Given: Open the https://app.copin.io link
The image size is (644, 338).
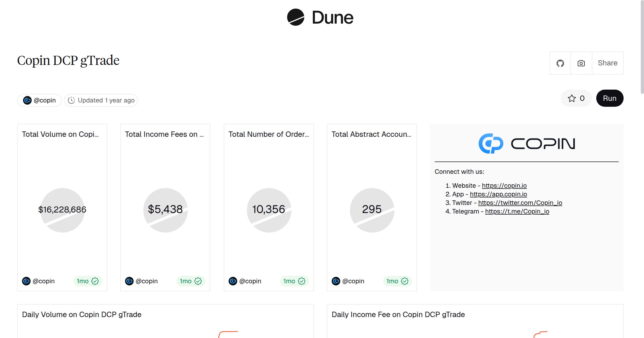Looking at the screenshot, I should pyautogui.click(x=498, y=194).
